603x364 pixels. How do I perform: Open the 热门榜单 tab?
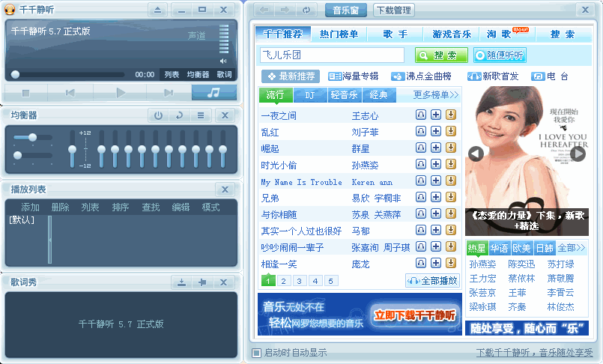(x=339, y=34)
